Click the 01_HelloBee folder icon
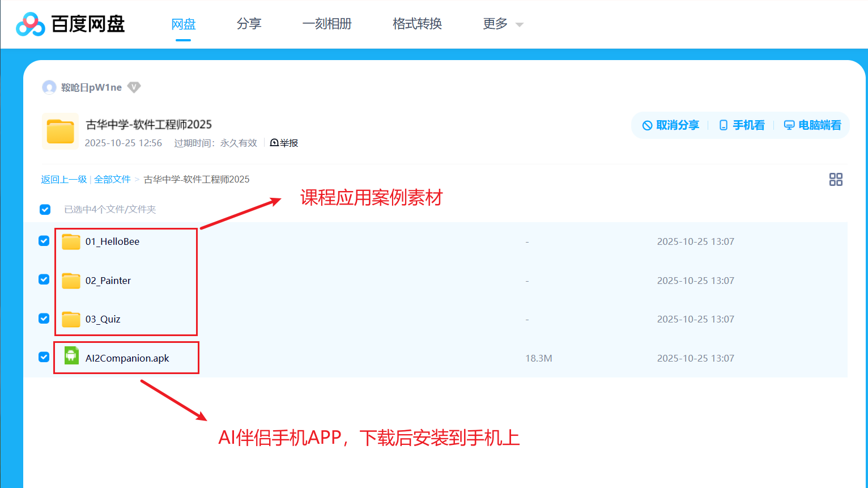868x488 pixels. coord(71,241)
